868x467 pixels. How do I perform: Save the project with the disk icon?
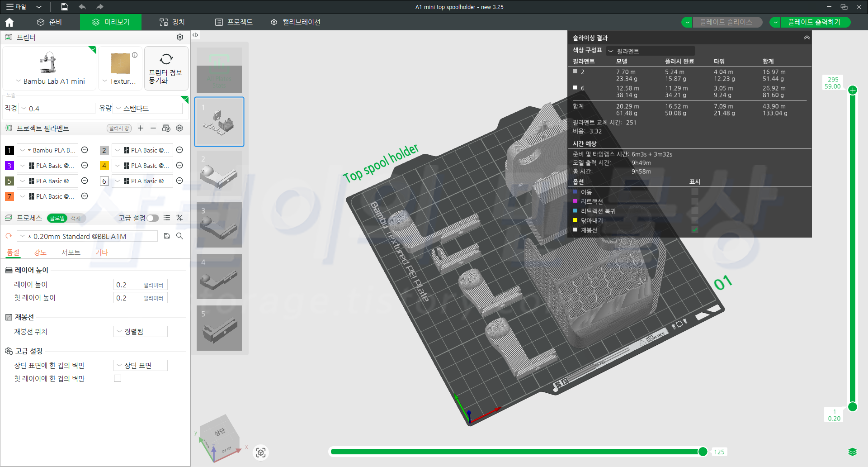point(65,7)
